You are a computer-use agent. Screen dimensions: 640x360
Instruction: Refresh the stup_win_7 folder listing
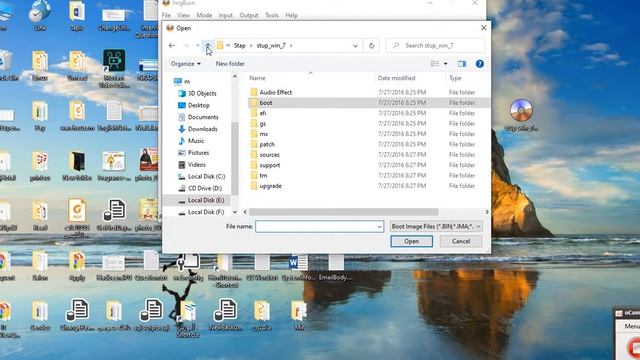pyautogui.click(x=371, y=46)
